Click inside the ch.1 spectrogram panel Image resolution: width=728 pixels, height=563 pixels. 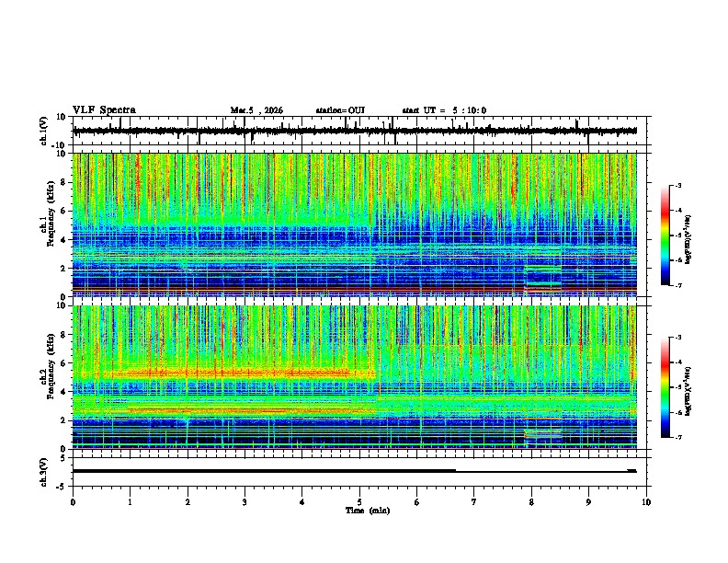355,224
